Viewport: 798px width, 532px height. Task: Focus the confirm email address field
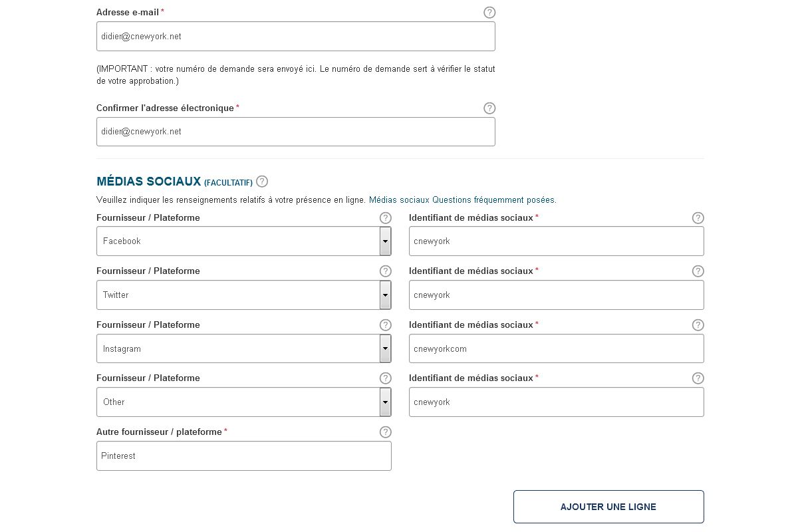[295, 132]
